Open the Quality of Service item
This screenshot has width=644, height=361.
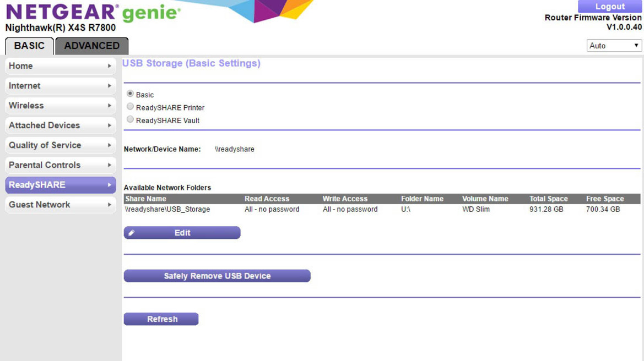click(x=61, y=145)
